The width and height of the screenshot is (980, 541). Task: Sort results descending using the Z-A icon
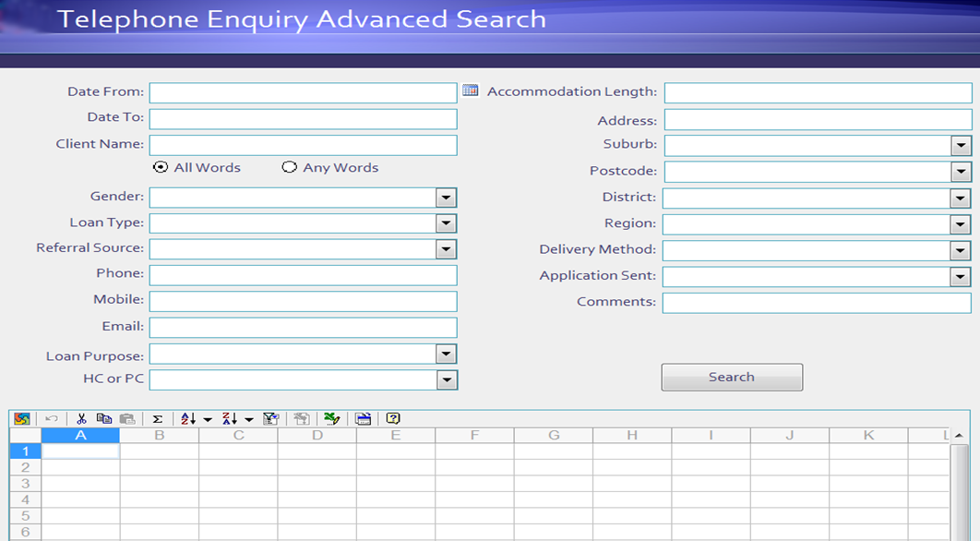tap(231, 417)
